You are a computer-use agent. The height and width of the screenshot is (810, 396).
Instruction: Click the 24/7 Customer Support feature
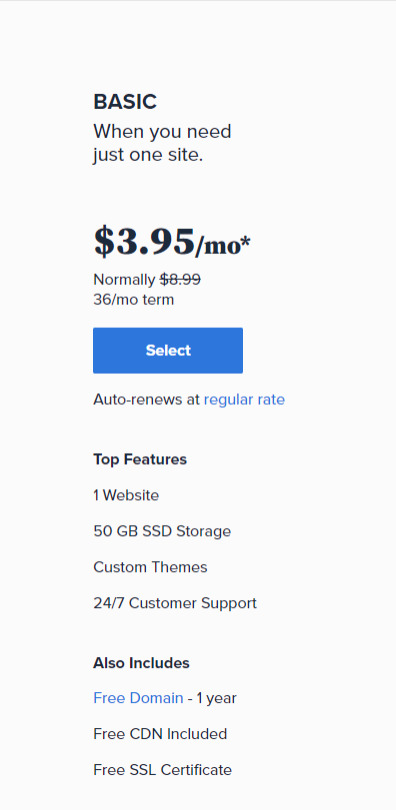(175, 603)
